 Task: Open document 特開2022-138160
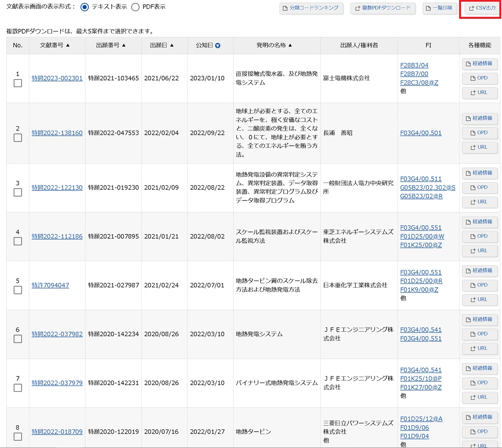[x=57, y=133]
